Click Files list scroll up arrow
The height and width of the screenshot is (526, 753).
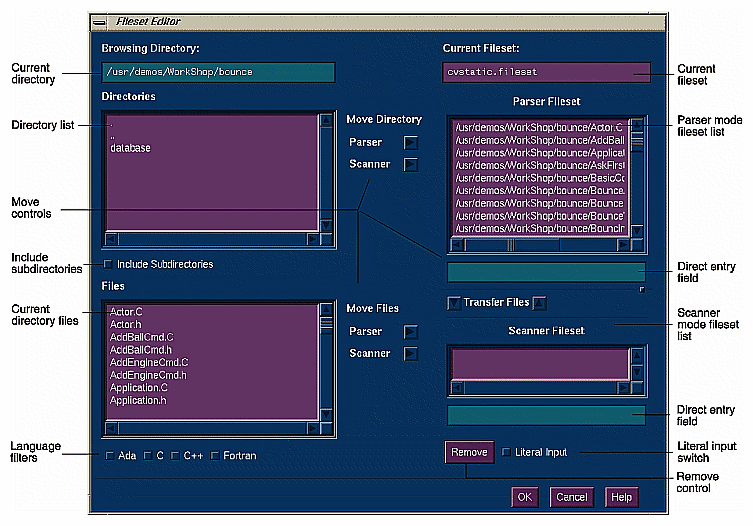click(x=326, y=309)
